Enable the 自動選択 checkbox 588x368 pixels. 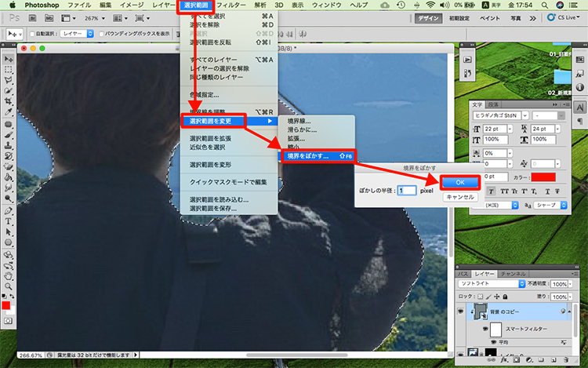point(32,34)
